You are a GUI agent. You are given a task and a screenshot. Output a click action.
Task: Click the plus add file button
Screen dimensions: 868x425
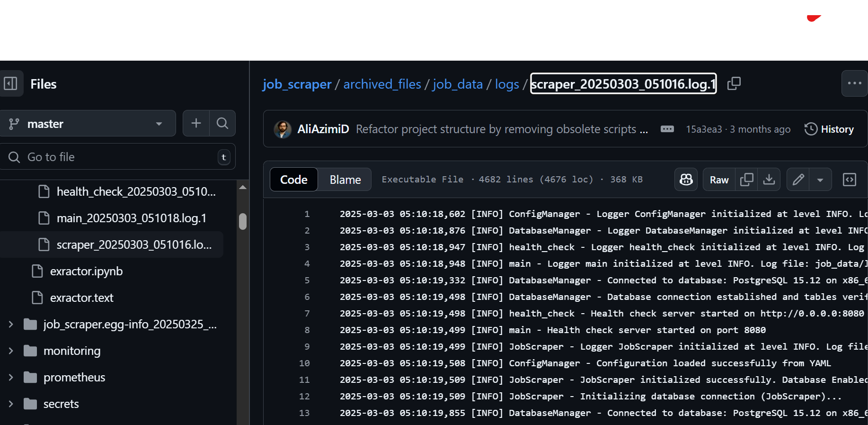[x=196, y=124]
